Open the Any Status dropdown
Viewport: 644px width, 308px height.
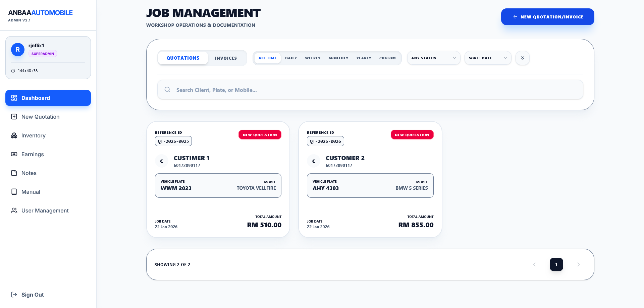[433, 58]
